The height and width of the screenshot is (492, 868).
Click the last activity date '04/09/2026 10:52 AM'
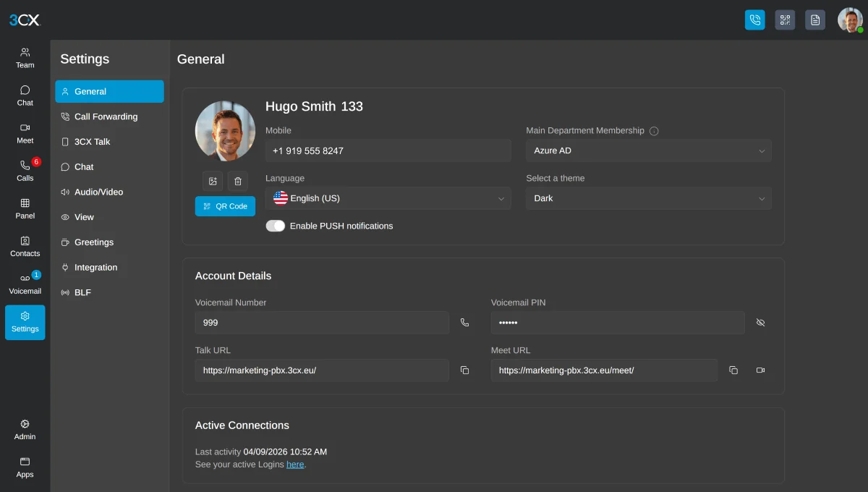coord(285,451)
